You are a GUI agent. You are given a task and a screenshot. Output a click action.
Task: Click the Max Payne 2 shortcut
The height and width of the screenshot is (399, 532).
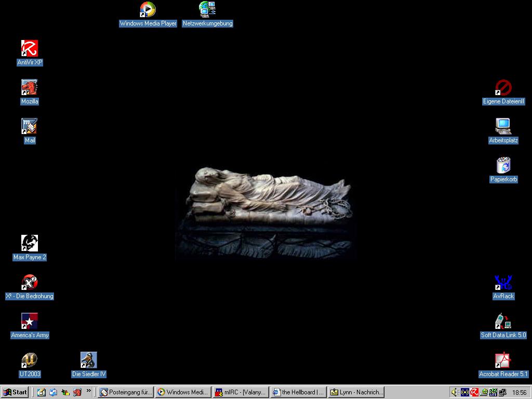coord(30,244)
